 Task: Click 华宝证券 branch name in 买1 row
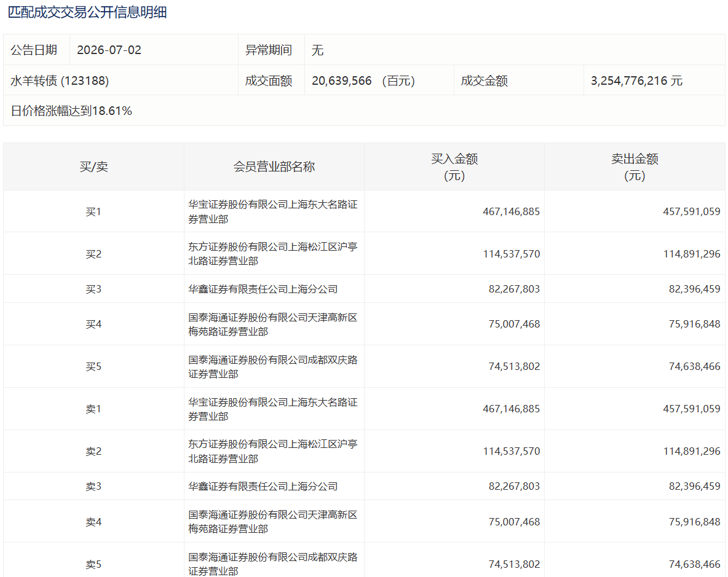[272, 211]
